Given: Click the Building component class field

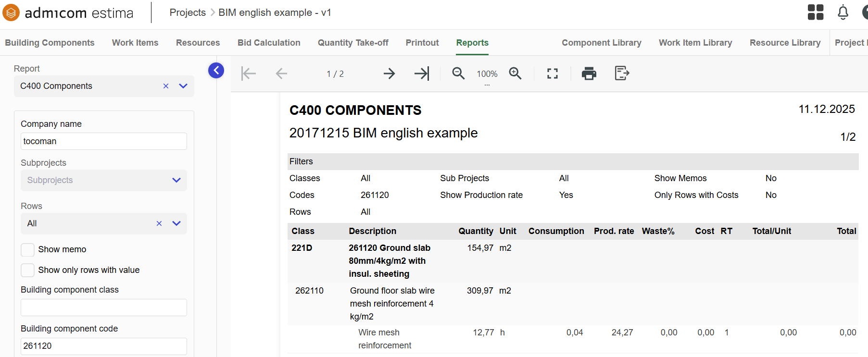Looking at the screenshot, I should coord(104,308).
